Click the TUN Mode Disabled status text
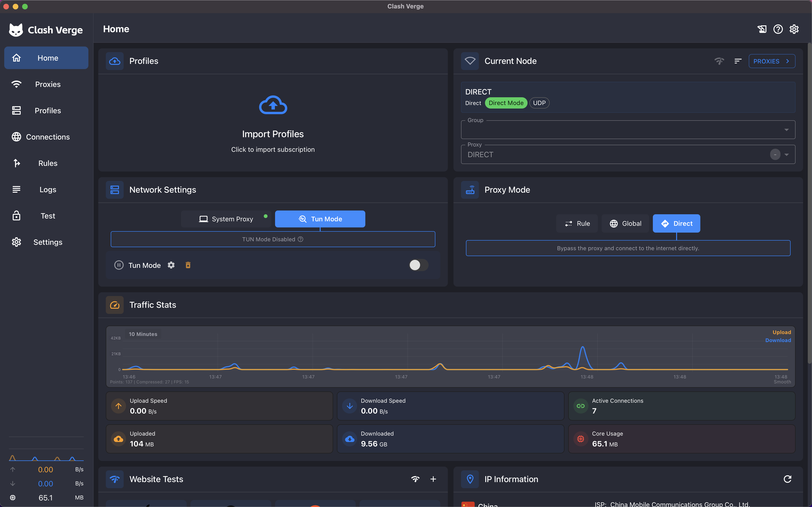The width and height of the screenshot is (812, 507). tap(269, 239)
